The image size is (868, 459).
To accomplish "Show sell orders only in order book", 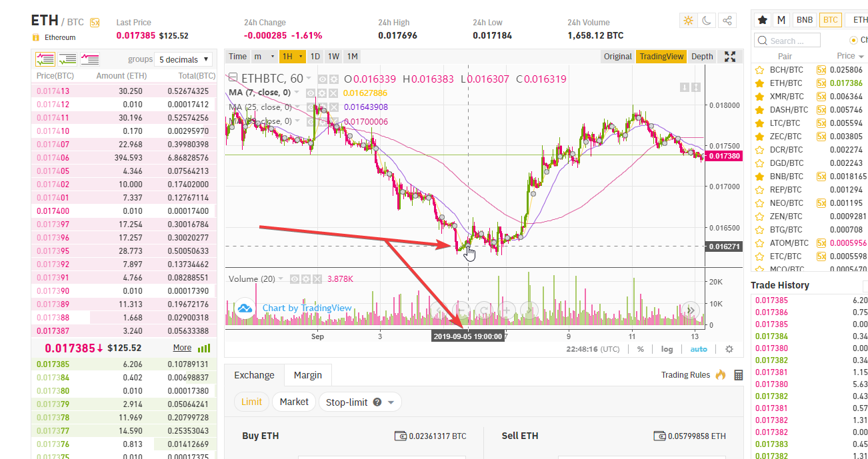I will [90, 59].
